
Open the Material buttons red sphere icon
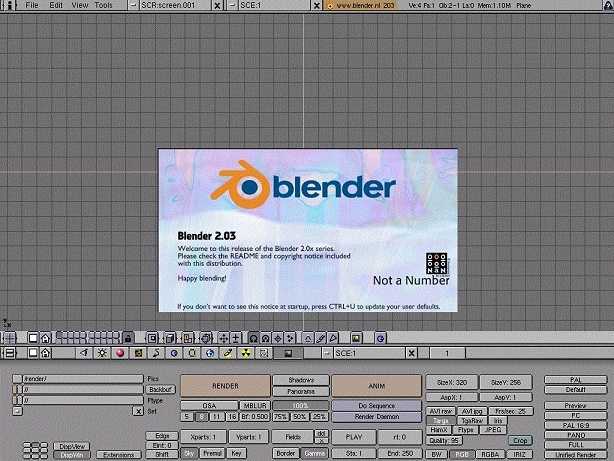(x=120, y=353)
